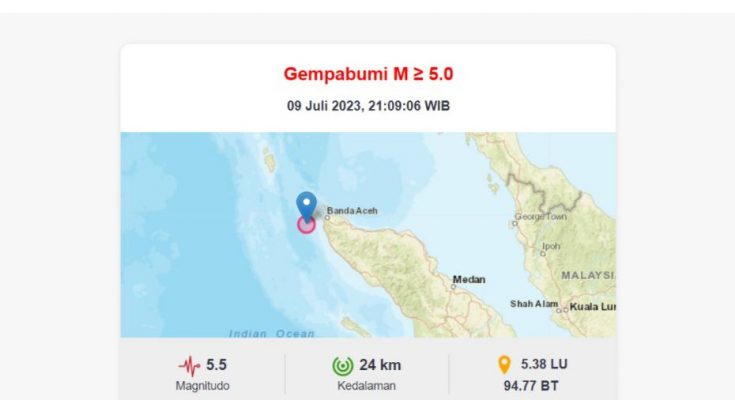Select Ipoh city marker on map
Screen dimensions: 735x400
click(543, 254)
